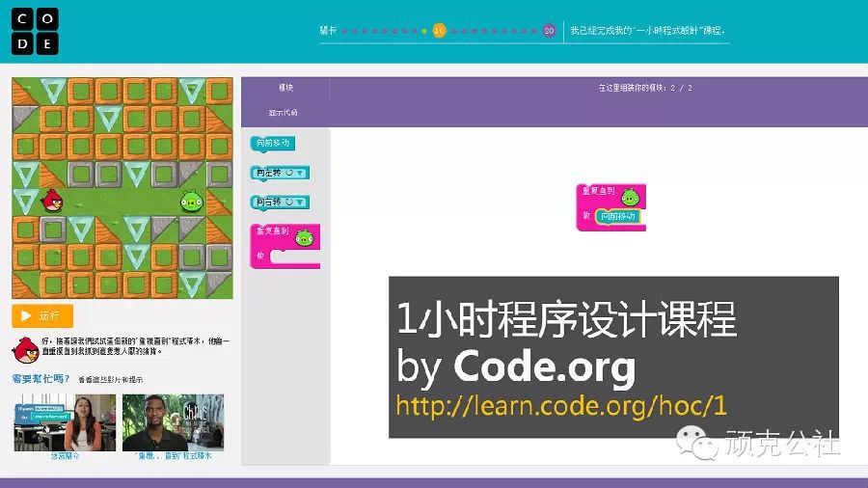Open the 迷宫简介 video caption link
Screen dimensions: 868x488
point(65,456)
